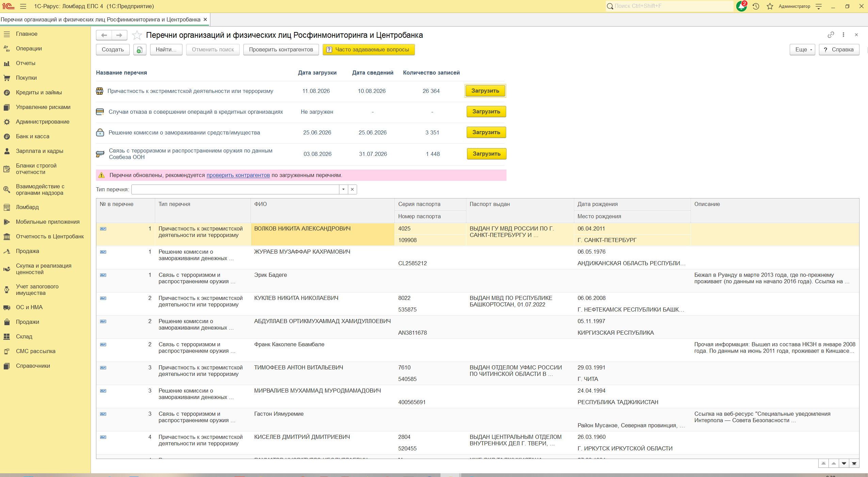The image size is (868, 477).
Task: Click the create-by-copy document icon
Action: click(x=140, y=50)
